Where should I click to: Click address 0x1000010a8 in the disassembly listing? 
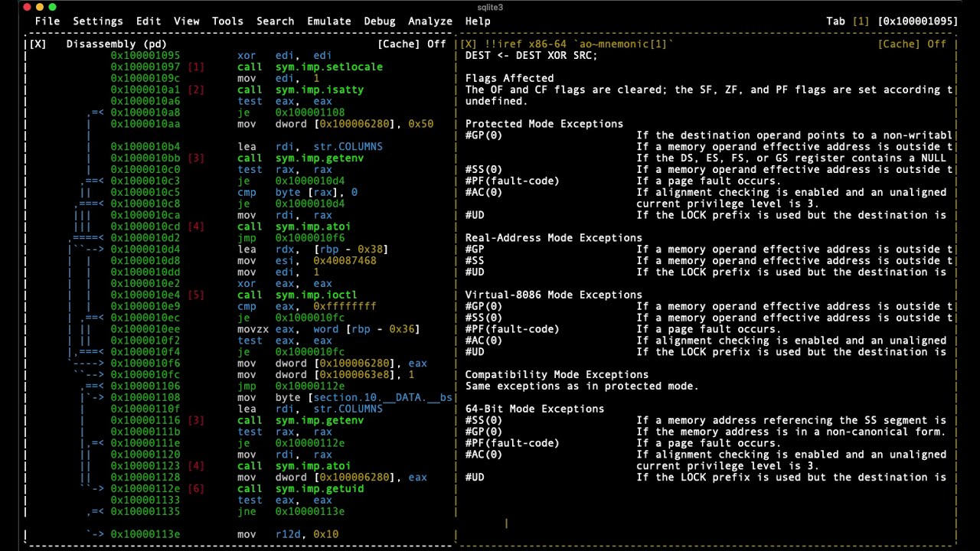145,112
